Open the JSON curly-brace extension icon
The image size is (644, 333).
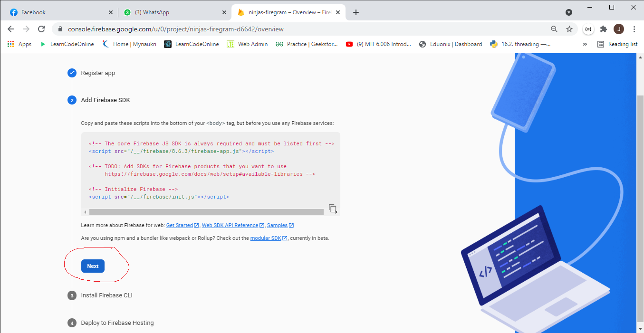click(588, 29)
